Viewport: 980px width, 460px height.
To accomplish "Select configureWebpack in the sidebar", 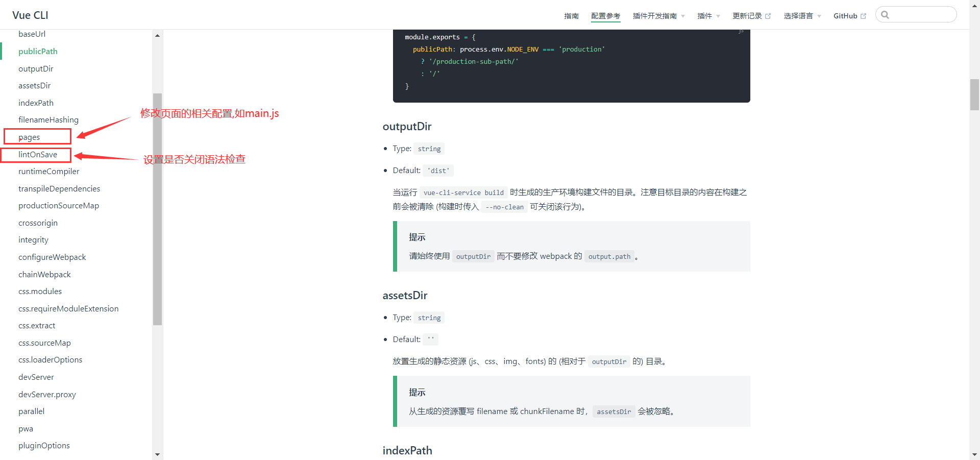I will click(x=52, y=257).
